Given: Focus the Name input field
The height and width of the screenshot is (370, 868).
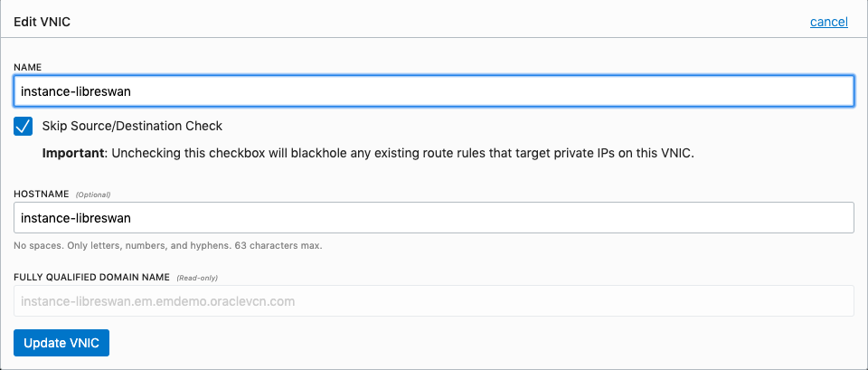Looking at the screenshot, I should pos(434,90).
